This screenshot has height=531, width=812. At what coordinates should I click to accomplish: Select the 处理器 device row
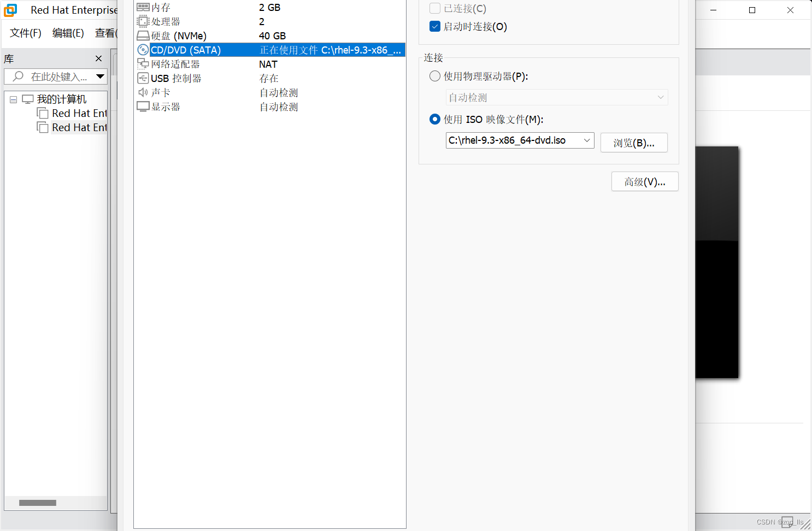[x=270, y=21]
